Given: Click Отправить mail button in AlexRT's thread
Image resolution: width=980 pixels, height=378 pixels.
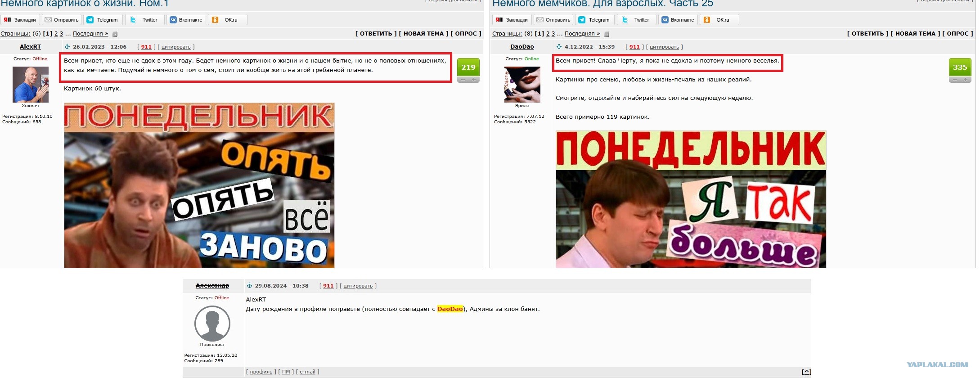Looking at the screenshot, I should pos(62,20).
